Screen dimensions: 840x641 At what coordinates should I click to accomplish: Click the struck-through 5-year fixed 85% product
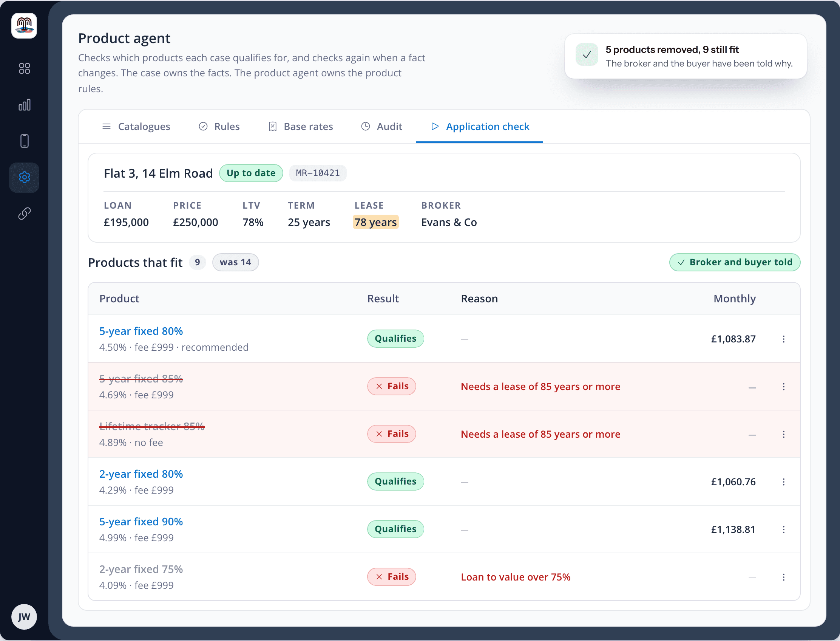141,379
